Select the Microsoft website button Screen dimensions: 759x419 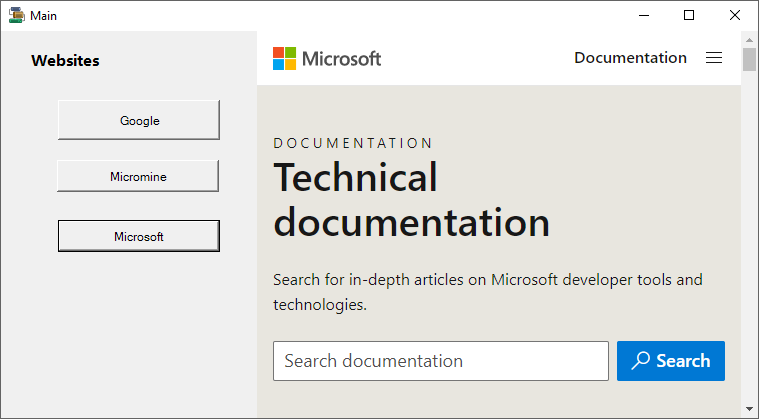(139, 237)
